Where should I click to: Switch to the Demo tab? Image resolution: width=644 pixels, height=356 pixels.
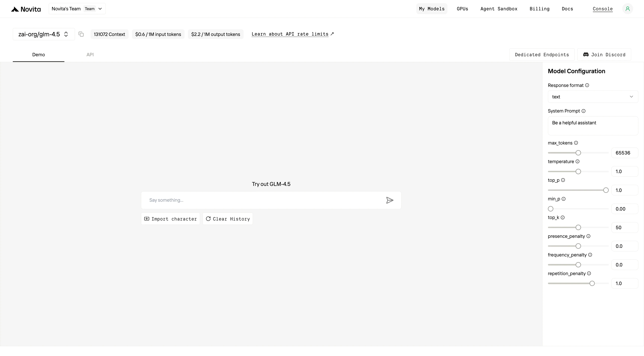pos(38,55)
